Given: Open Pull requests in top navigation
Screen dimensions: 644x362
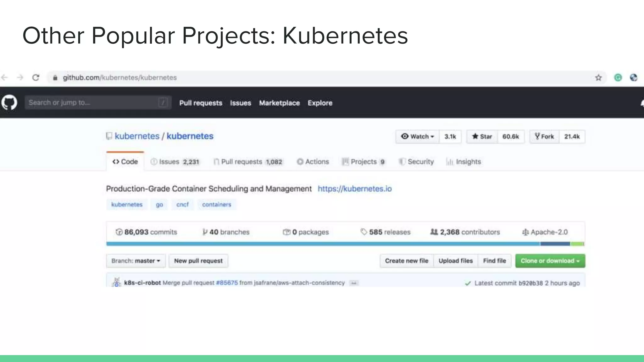Looking at the screenshot, I should (x=201, y=103).
